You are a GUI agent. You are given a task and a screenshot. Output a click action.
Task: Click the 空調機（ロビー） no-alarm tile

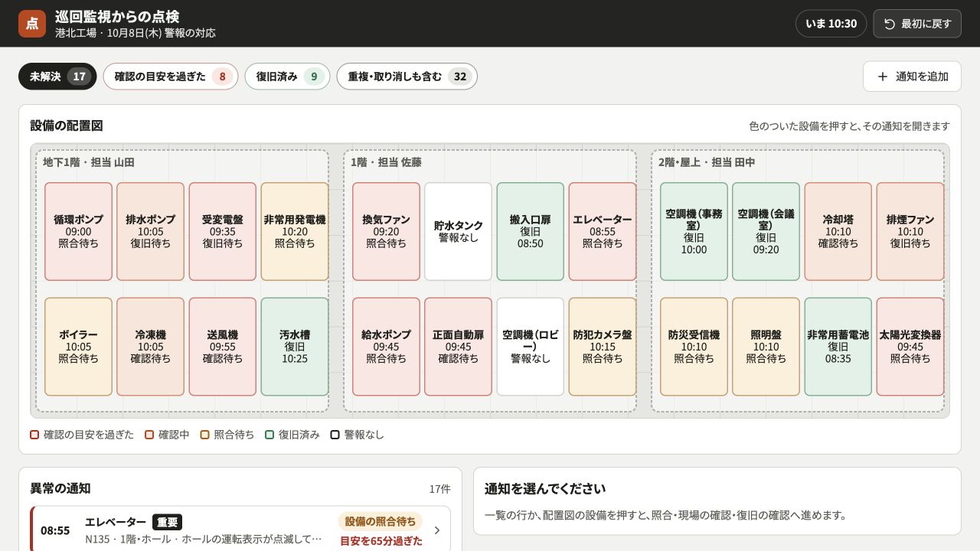(x=531, y=347)
